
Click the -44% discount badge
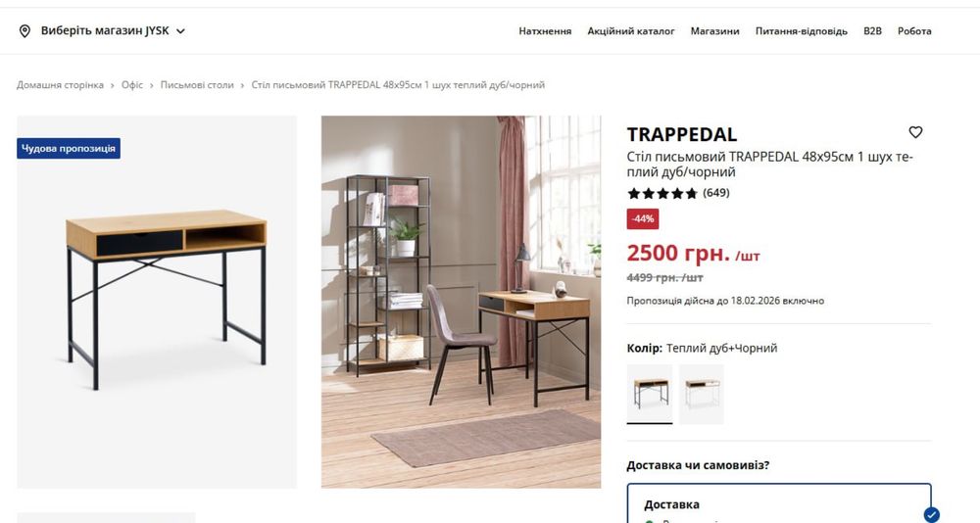pyautogui.click(x=643, y=218)
